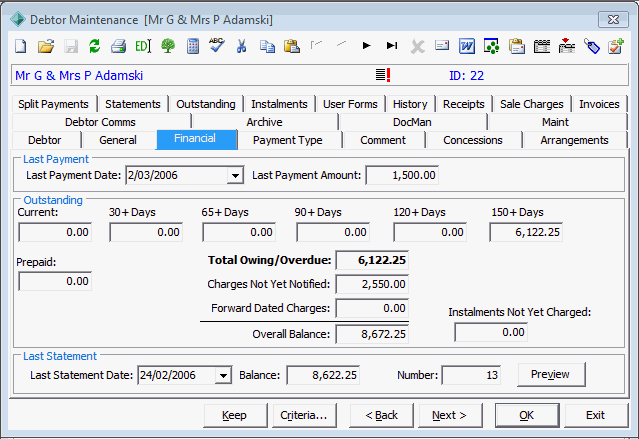View the History tab
The image size is (639, 439).
click(x=410, y=104)
